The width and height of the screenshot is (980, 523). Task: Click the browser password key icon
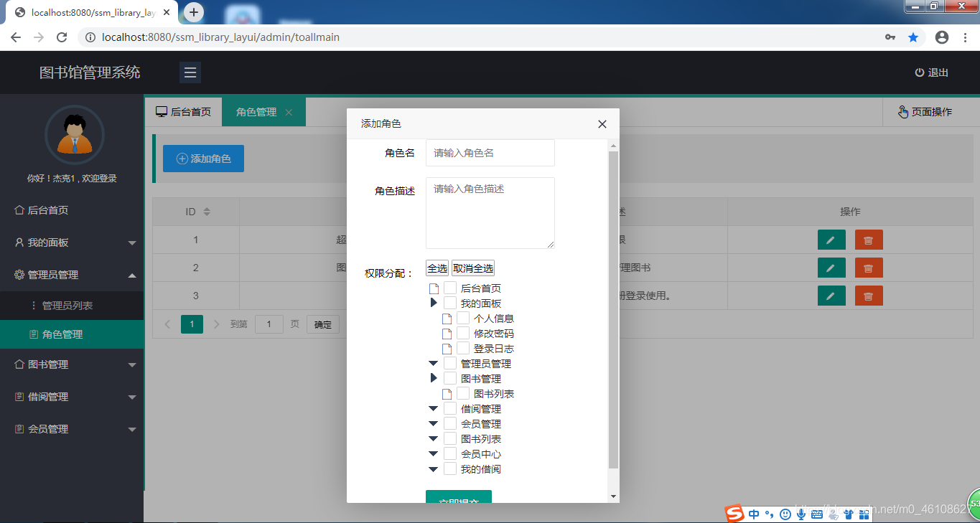click(x=890, y=37)
